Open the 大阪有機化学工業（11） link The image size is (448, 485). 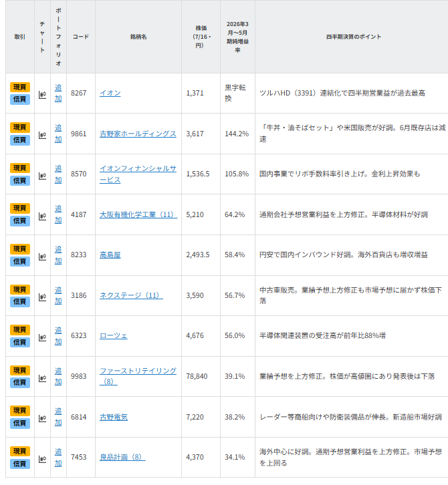pos(138,214)
